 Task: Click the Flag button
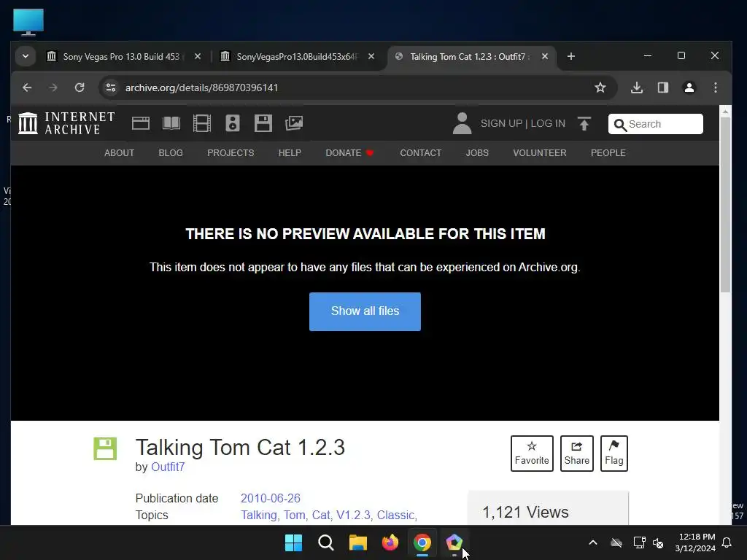614,454
